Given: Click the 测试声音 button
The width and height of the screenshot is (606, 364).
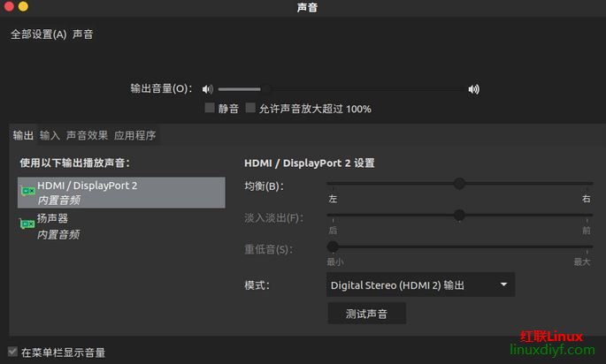Looking at the screenshot, I should pos(366,314).
